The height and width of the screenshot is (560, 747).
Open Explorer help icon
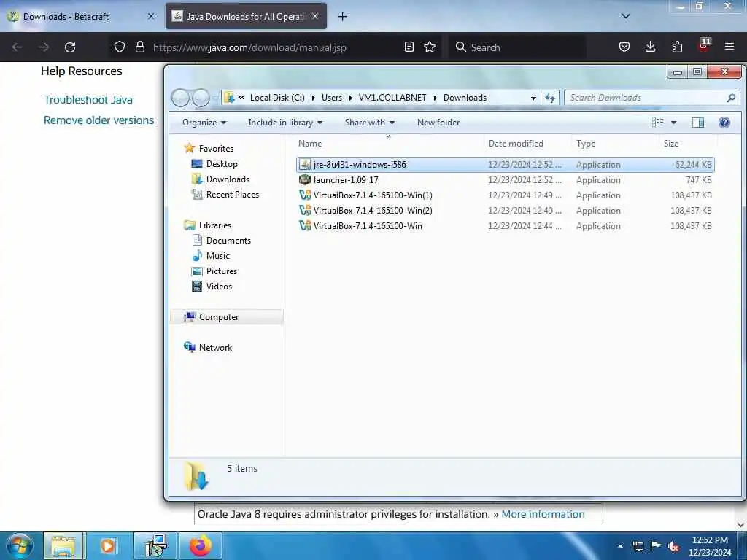coord(724,122)
